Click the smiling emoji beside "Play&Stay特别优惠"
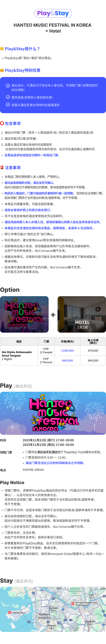This screenshot has height=644, width=106. pyautogui.click(x=2, y=70)
